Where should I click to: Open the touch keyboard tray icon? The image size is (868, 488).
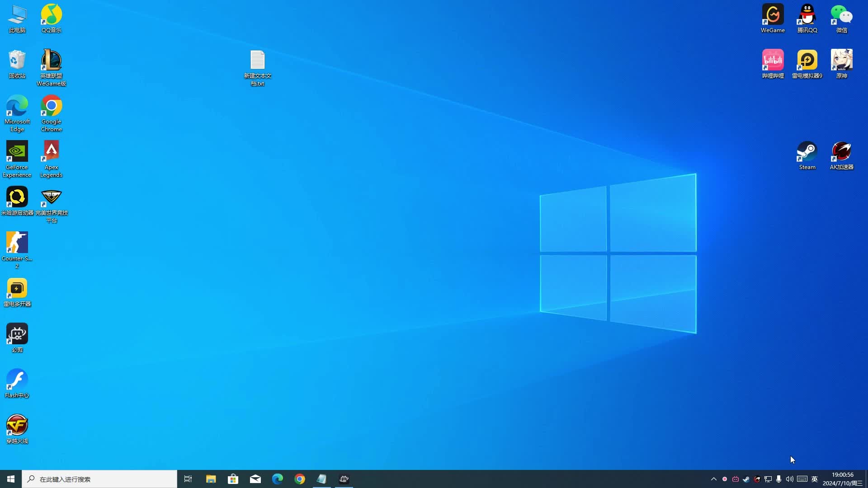click(802, 479)
